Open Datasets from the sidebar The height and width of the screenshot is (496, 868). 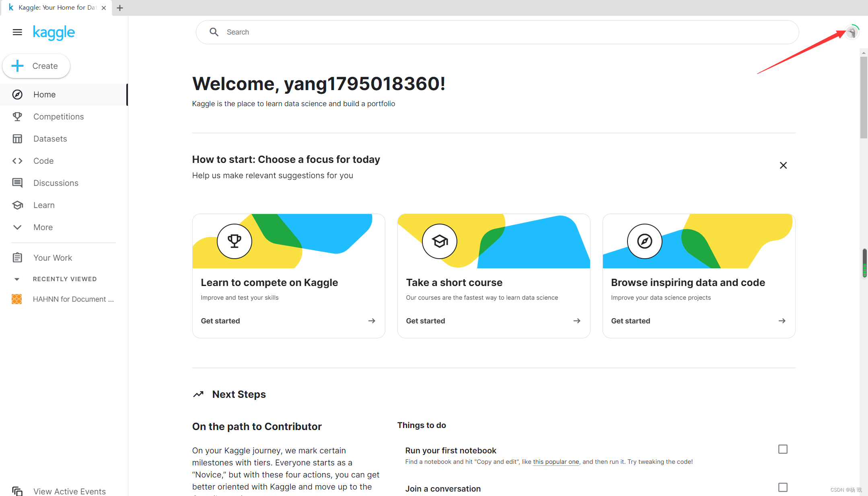click(17, 138)
